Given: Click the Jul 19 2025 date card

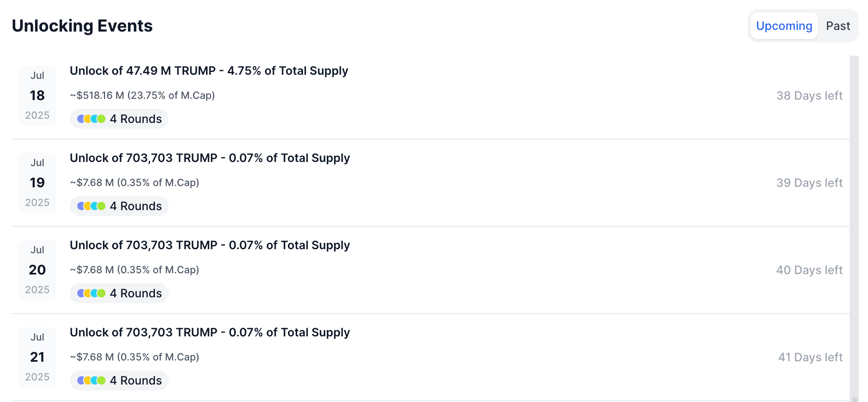Looking at the screenshot, I should click(x=37, y=183).
